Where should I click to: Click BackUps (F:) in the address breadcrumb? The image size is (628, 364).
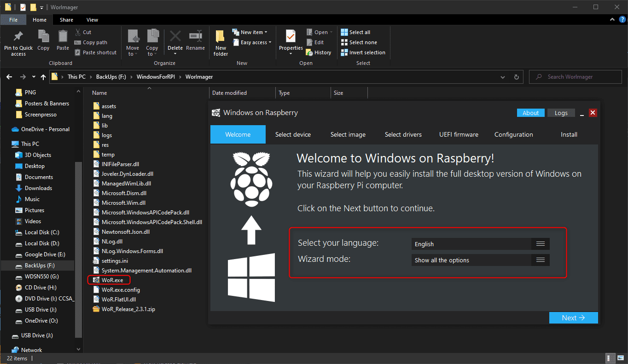[x=111, y=77]
